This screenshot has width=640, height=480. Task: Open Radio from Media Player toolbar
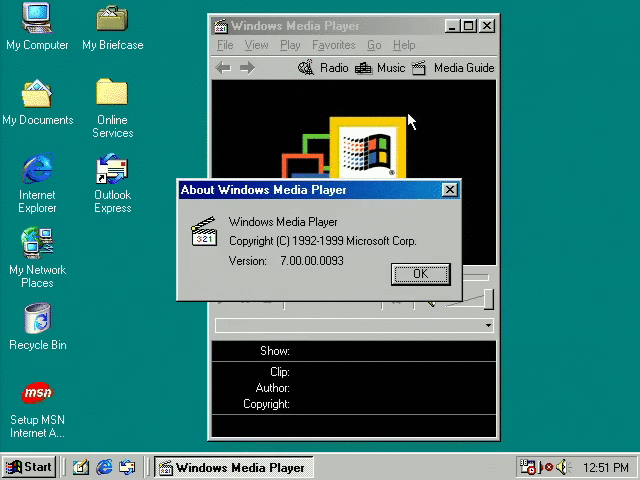(x=323, y=68)
